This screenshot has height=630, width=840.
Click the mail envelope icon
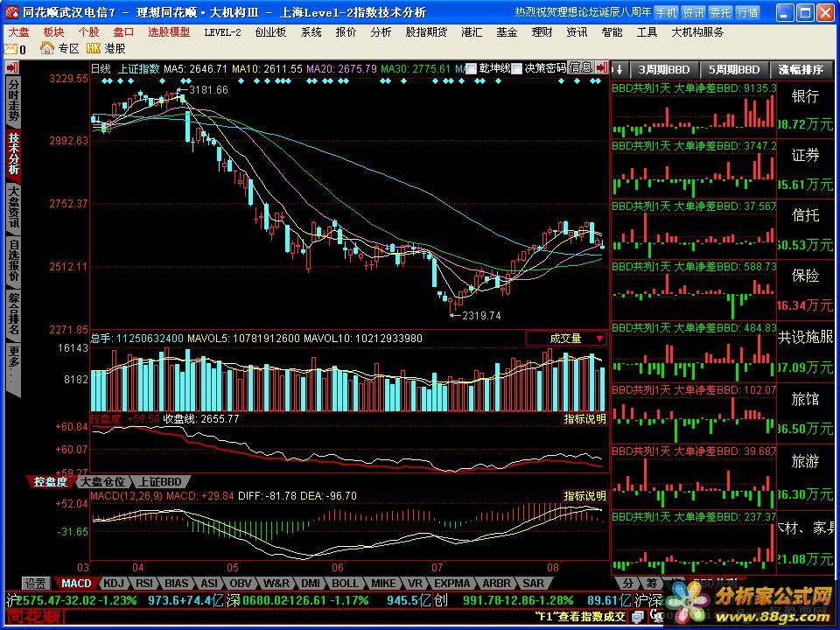[10, 49]
